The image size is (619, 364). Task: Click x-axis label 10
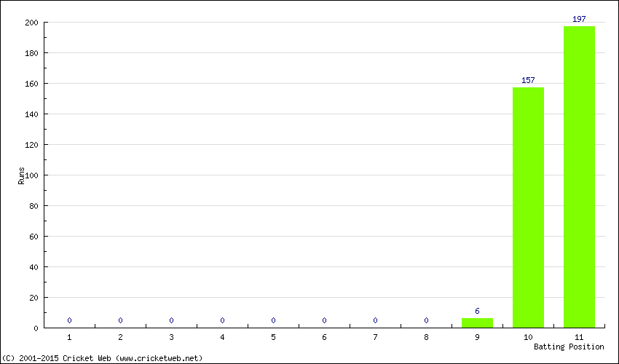(x=528, y=337)
